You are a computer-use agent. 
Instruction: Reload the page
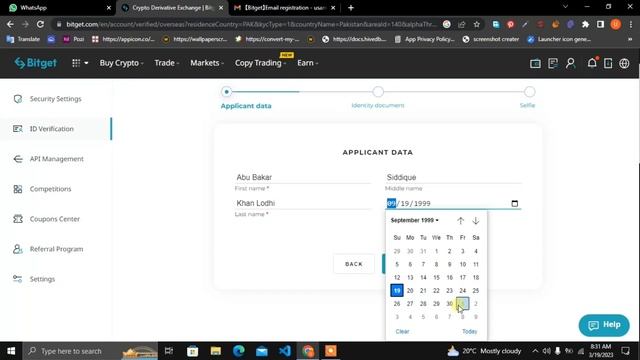(x=40, y=24)
